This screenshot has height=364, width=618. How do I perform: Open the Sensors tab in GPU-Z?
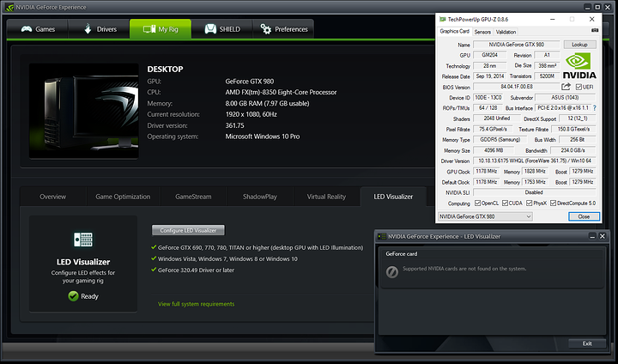coord(479,31)
